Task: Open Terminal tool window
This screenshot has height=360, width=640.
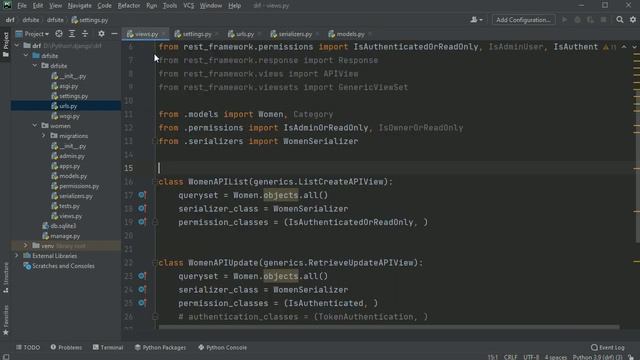Action: pyautogui.click(x=108, y=347)
